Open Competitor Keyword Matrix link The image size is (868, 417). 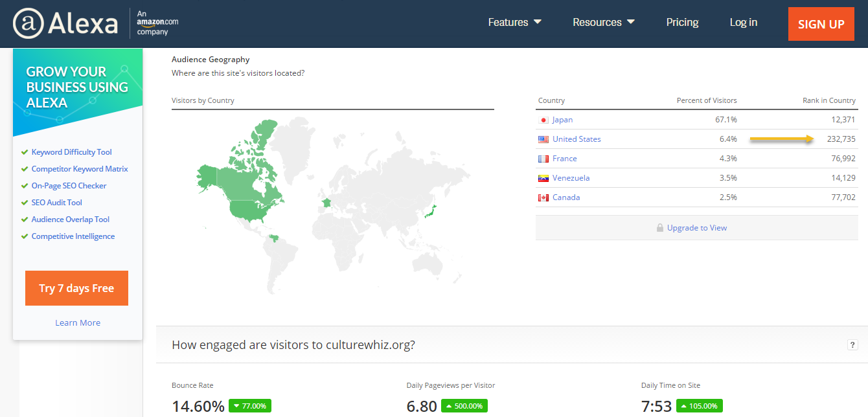[80, 169]
